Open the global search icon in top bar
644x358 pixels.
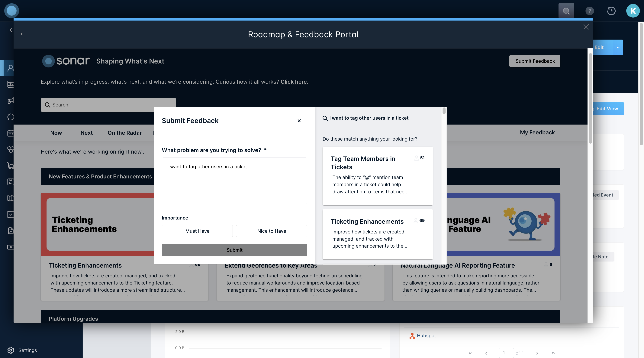tap(566, 11)
